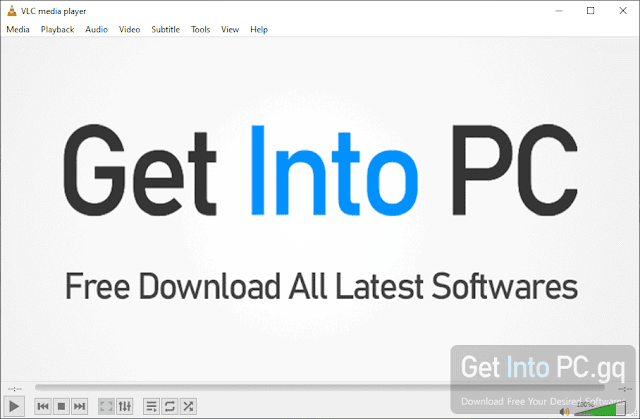
Task: Toggle random shuffle playback
Action: 188,406
